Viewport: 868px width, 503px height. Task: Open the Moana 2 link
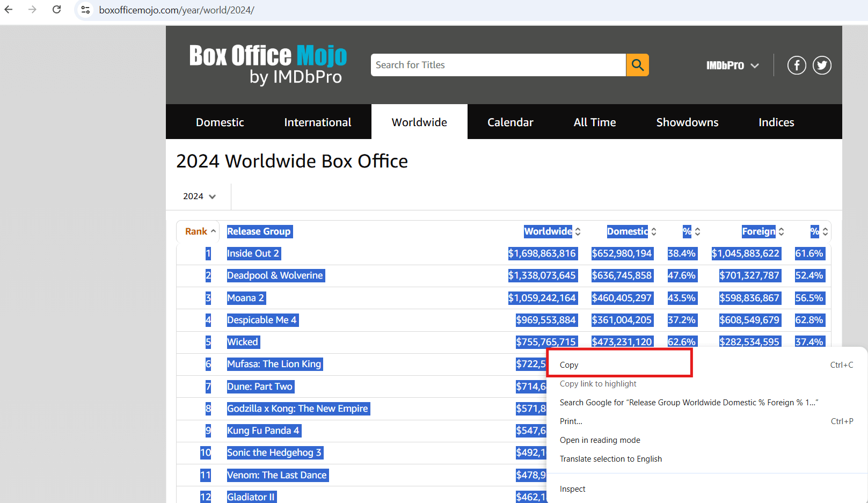pos(246,298)
